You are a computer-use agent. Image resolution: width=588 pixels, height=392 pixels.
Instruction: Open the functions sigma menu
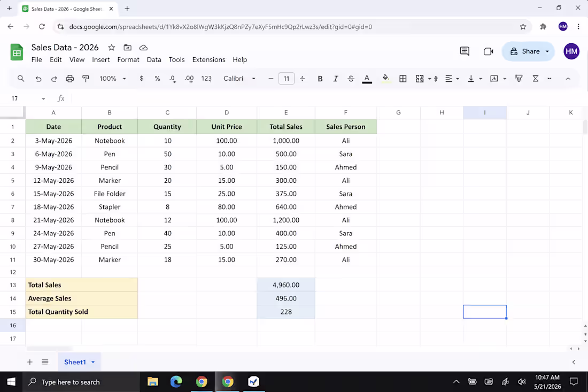(536, 79)
